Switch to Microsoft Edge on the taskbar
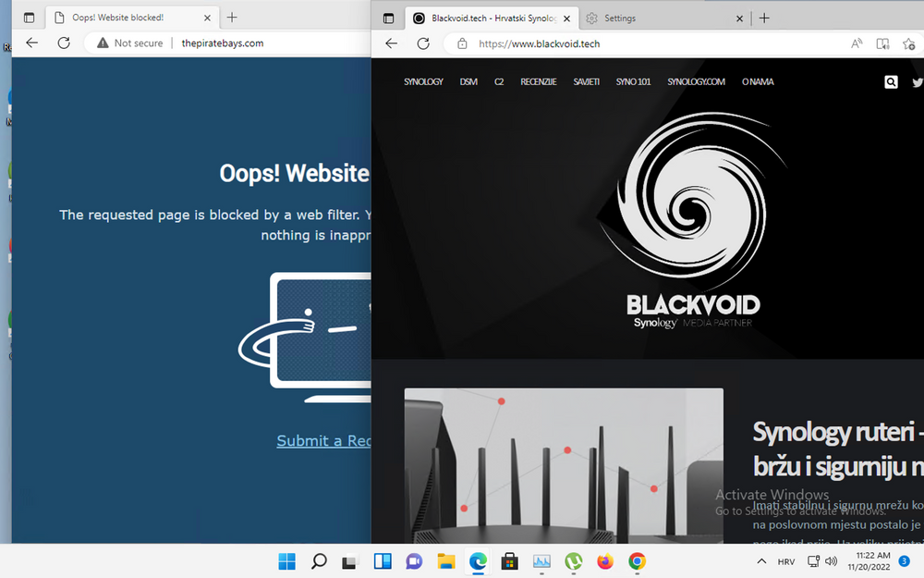 point(478,561)
